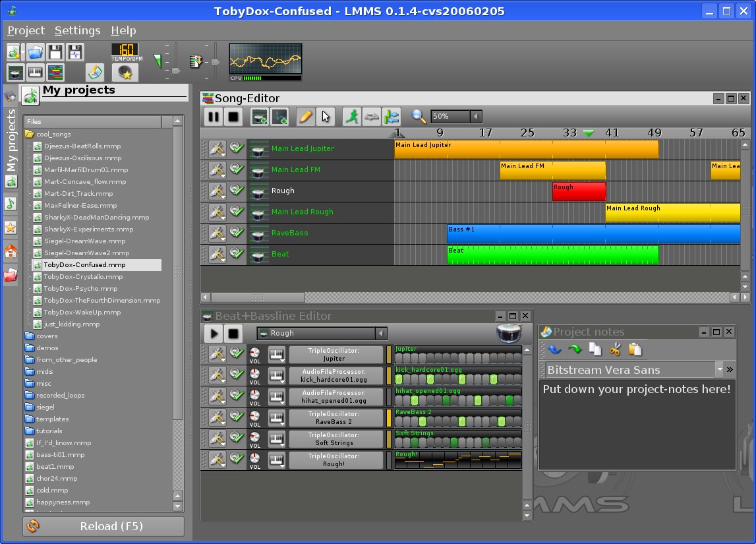Expand the Bitstream Vera Sans font dropdown
The image size is (756, 544).
pos(720,370)
